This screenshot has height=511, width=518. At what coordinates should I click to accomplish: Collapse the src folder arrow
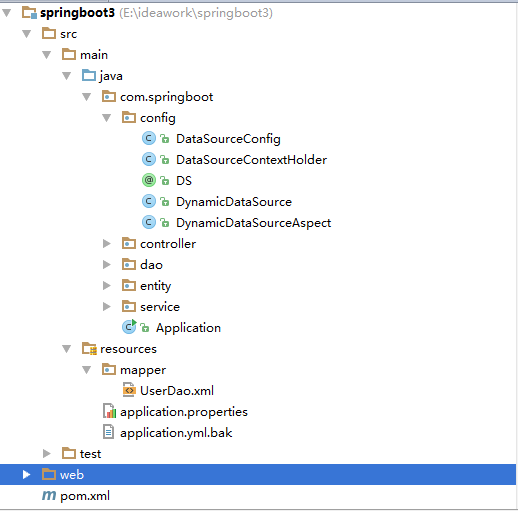pos(27,34)
